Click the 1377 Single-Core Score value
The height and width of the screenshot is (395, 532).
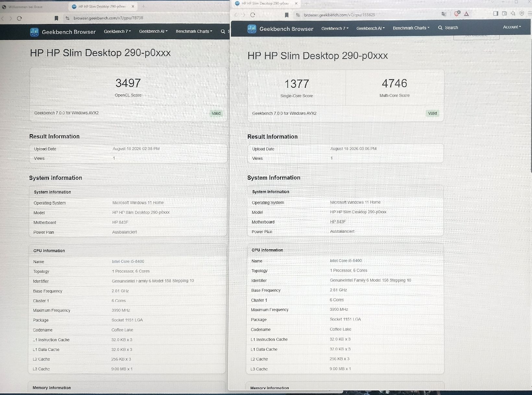[296, 84]
